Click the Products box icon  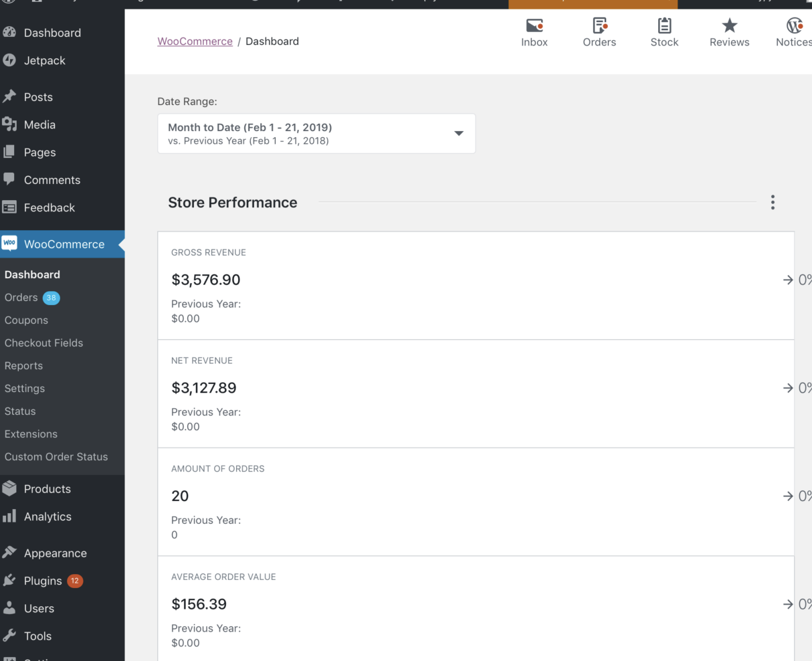point(9,488)
